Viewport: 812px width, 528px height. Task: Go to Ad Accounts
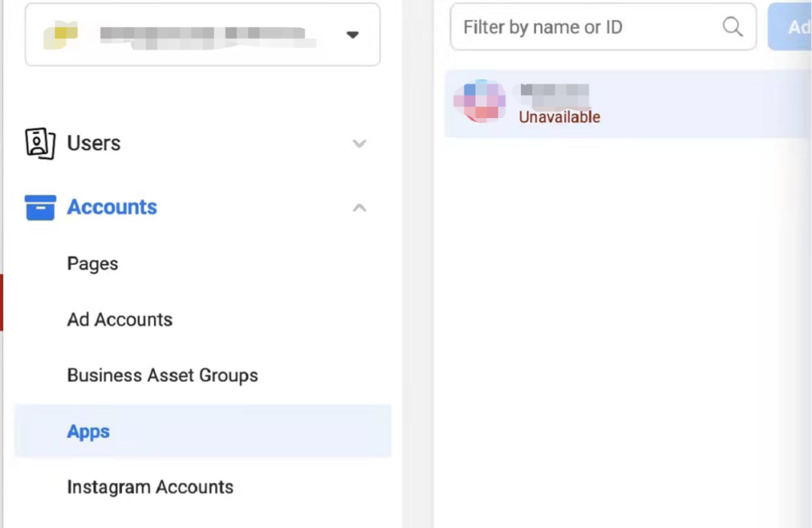(x=120, y=320)
